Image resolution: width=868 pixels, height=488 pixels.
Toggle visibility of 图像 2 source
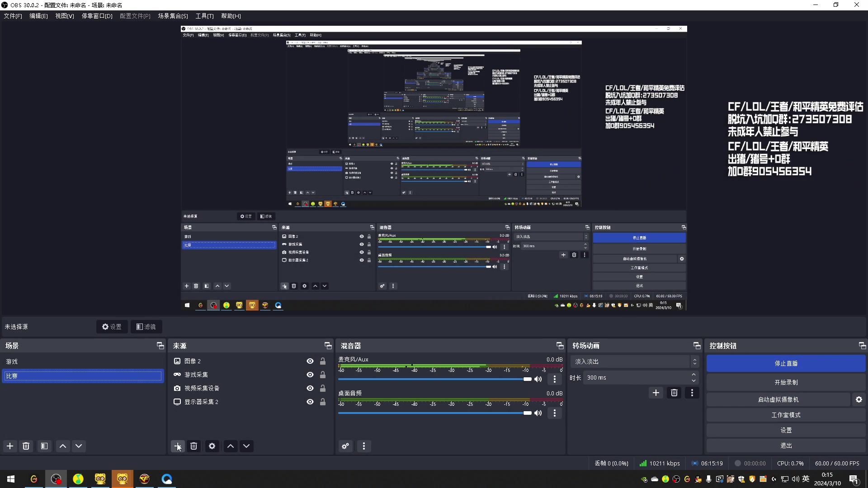point(310,361)
